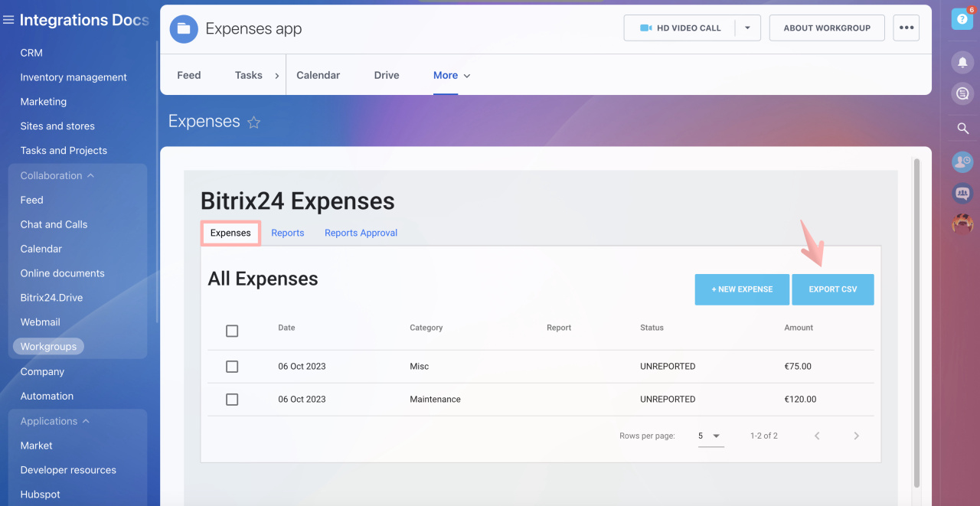The height and width of the screenshot is (506, 980).
Task: Switch to the Tasks tab
Action: 249,75
